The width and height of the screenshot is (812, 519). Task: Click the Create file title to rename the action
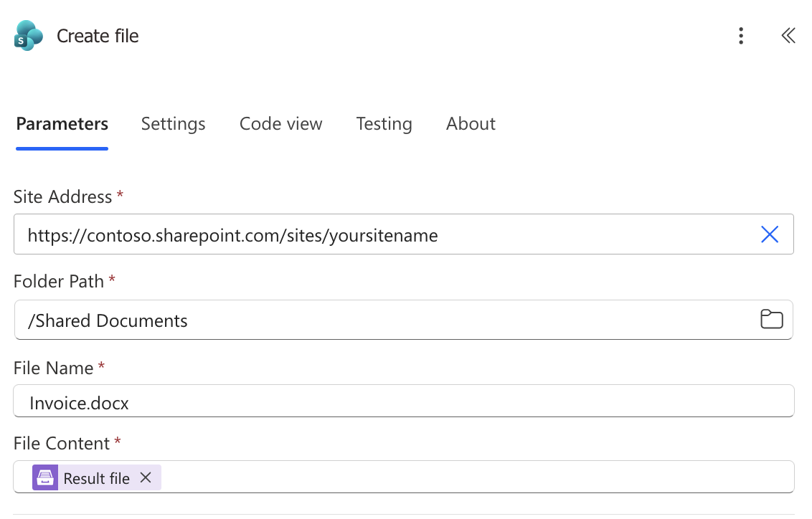coord(97,35)
